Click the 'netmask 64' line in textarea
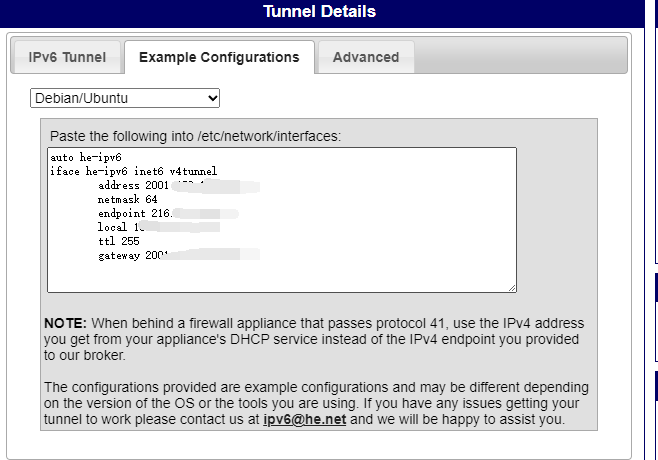 click(128, 199)
